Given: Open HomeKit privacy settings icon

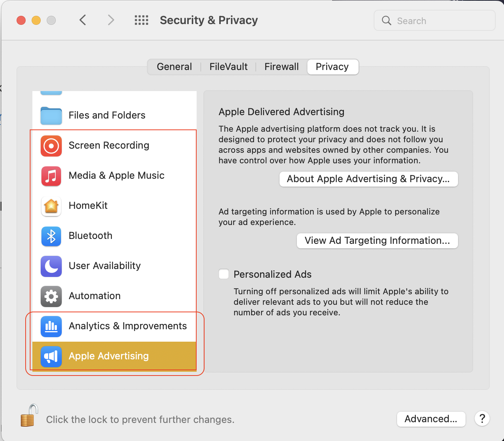Looking at the screenshot, I should pos(51,206).
